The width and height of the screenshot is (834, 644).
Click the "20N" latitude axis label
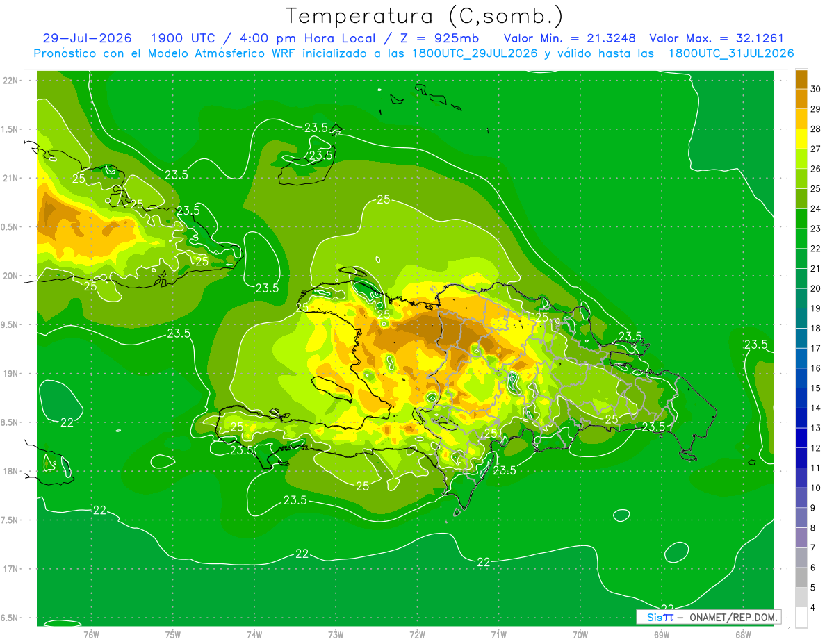(11, 276)
